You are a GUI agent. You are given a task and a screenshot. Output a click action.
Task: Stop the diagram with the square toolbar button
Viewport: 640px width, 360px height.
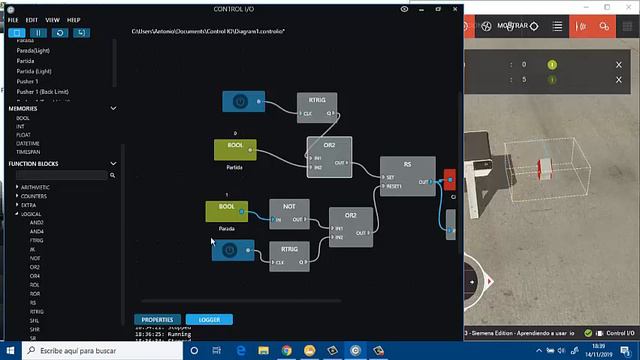point(17,33)
